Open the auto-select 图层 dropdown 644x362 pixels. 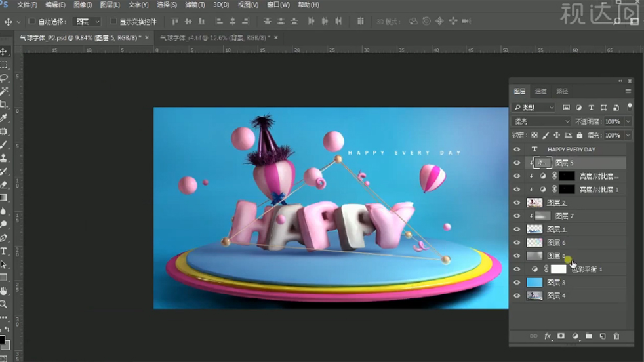coord(87,22)
